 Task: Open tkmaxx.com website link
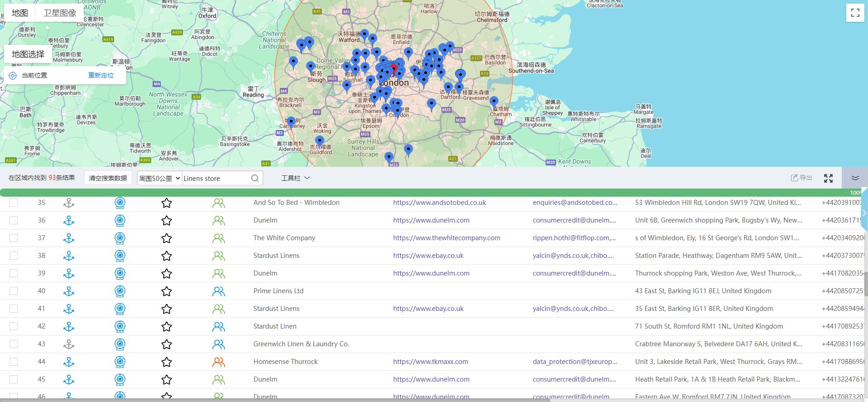[x=431, y=362]
